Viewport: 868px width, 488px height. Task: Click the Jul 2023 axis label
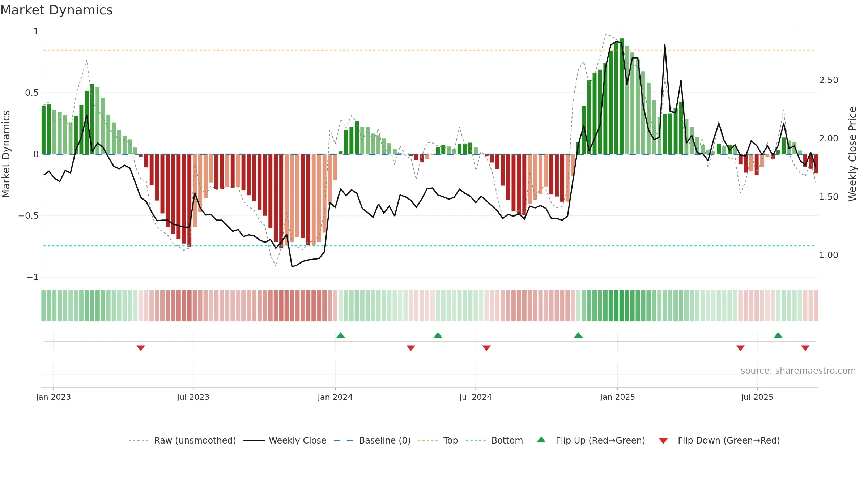(193, 397)
